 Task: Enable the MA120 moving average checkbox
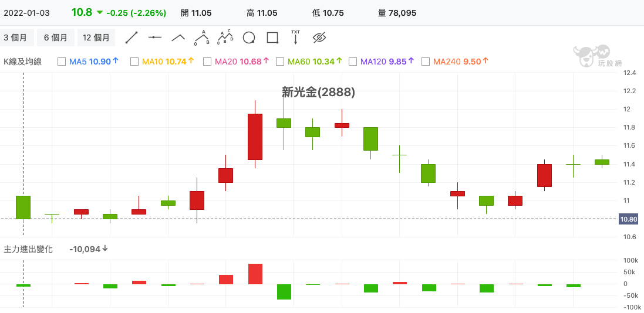pyautogui.click(x=353, y=62)
